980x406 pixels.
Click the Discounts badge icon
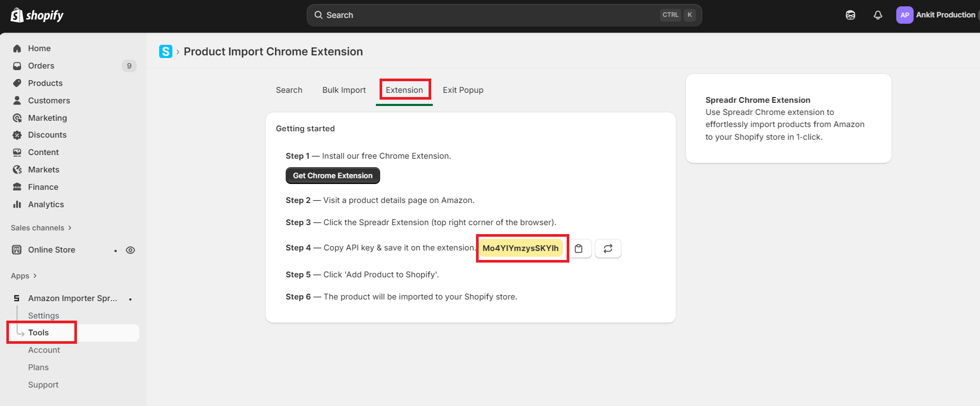pyautogui.click(x=17, y=135)
